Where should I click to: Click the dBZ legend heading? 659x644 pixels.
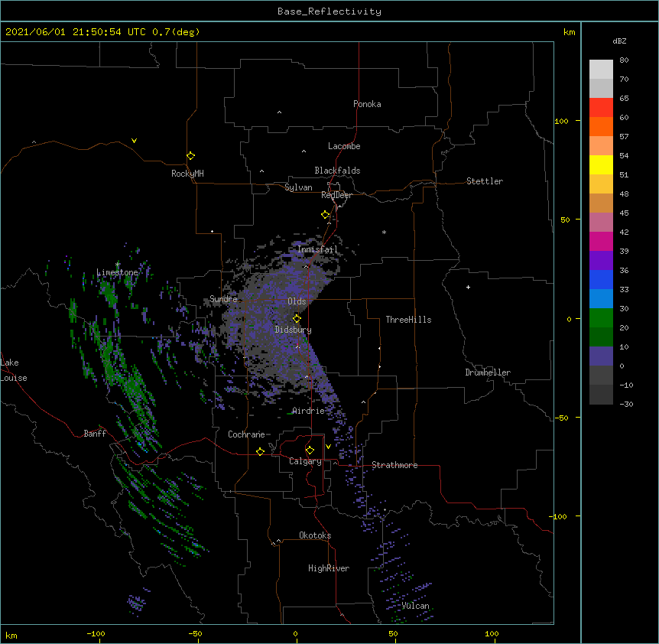point(619,41)
